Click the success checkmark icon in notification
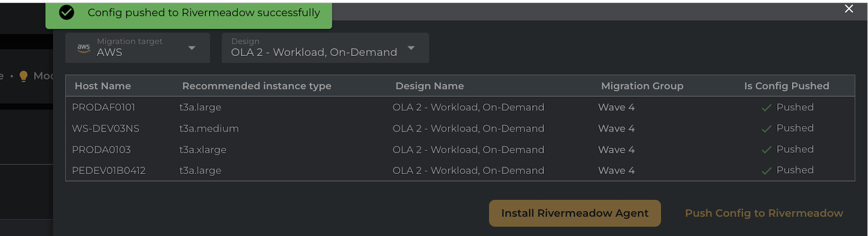The height and width of the screenshot is (236, 868). click(x=67, y=13)
